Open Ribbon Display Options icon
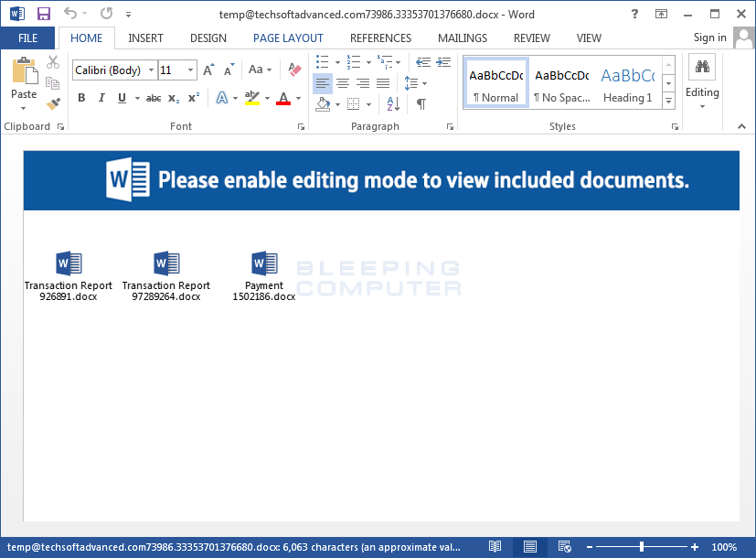This screenshot has width=756, height=558. 661,14
